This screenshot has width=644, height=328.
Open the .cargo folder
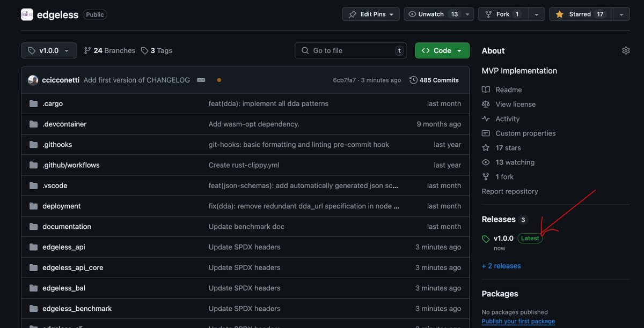click(53, 103)
